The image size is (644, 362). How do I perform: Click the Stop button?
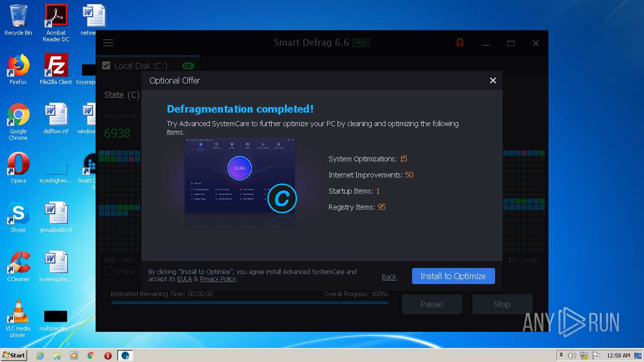(502, 304)
